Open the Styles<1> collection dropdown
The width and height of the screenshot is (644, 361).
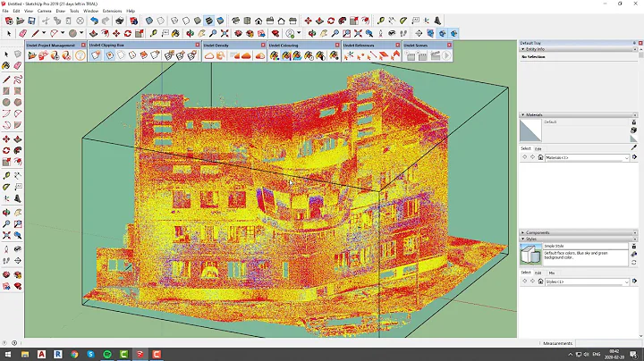[588, 281]
